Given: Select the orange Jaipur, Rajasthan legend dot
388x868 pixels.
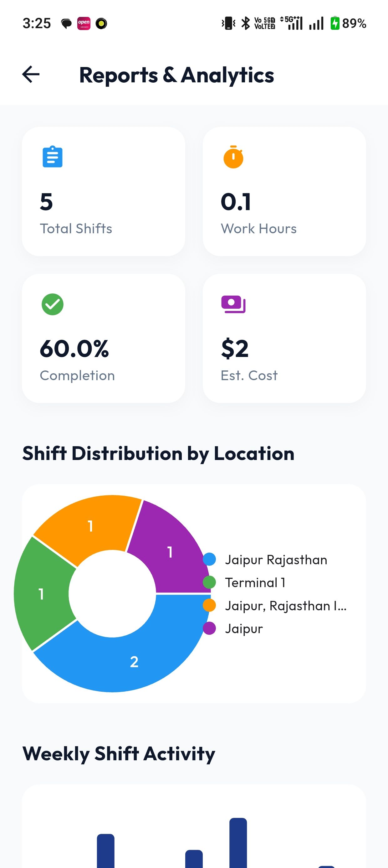Looking at the screenshot, I should (x=210, y=605).
